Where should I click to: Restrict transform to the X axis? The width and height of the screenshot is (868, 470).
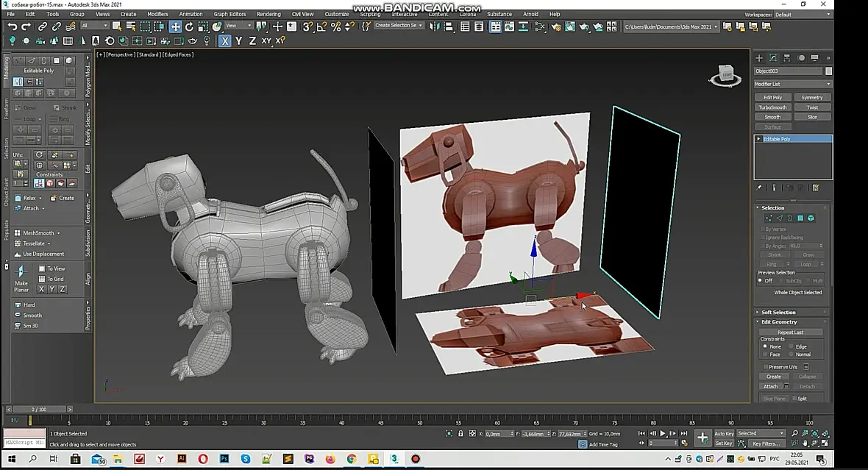pyautogui.click(x=225, y=41)
